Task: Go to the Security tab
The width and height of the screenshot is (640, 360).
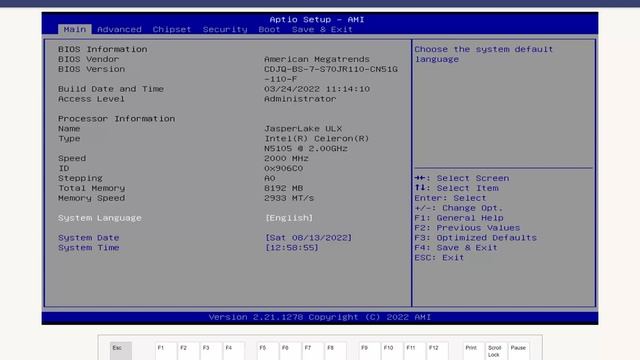Action: click(x=225, y=29)
